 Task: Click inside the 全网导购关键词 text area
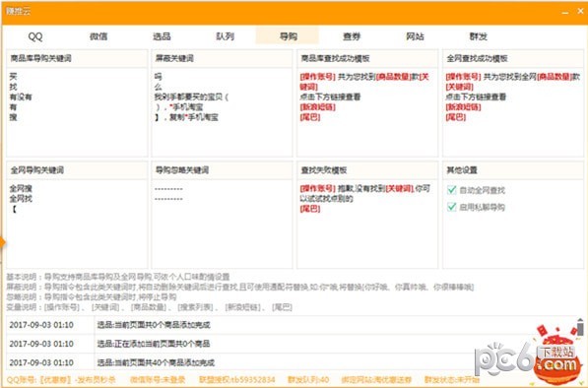coord(77,224)
